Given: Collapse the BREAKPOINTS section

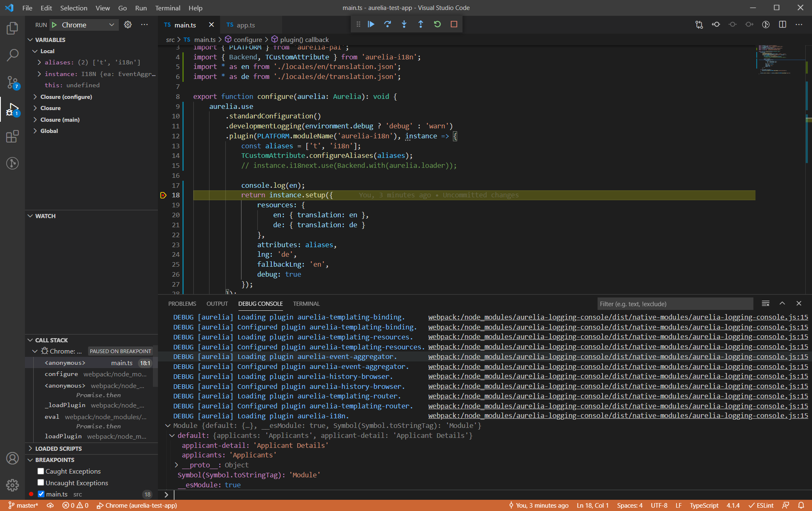Looking at the screenshot, I should (x=30, y=460).
